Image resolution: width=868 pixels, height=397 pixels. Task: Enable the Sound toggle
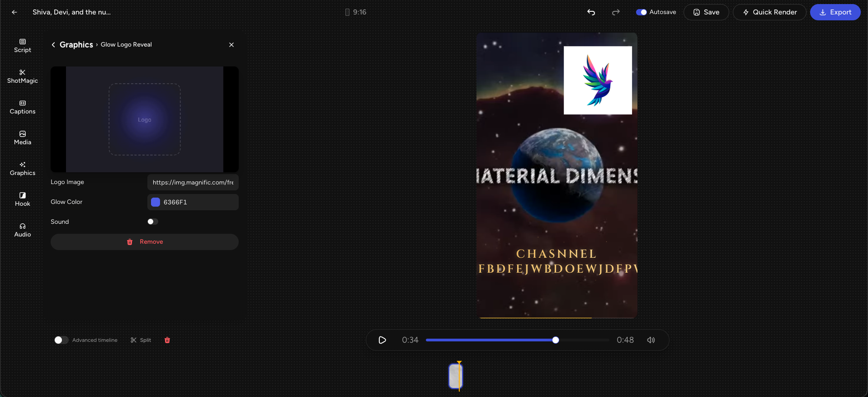pos(153,222)
